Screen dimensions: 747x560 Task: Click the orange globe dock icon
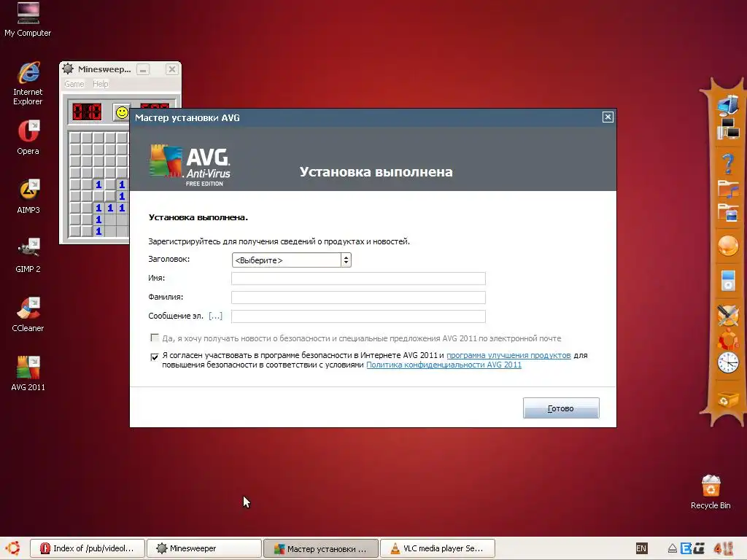(x=728, y=246)
